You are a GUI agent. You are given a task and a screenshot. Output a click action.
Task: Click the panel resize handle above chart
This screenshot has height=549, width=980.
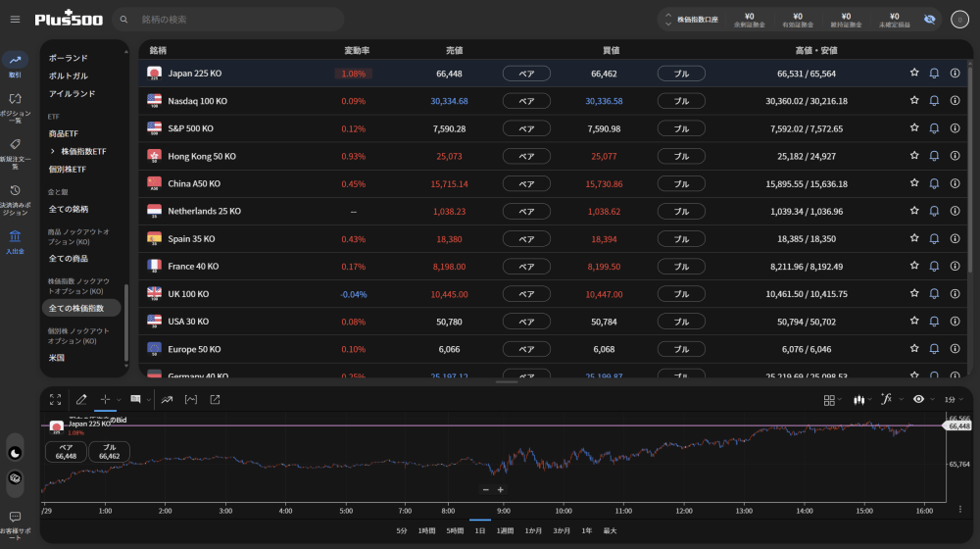coord(507,382)
